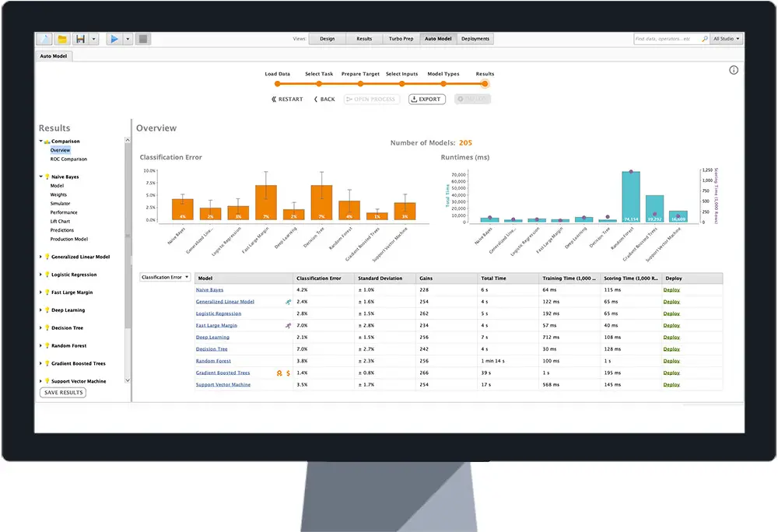Click the Stop execution icon
This screenshot has width=778, height=532.
pos(143,38)
